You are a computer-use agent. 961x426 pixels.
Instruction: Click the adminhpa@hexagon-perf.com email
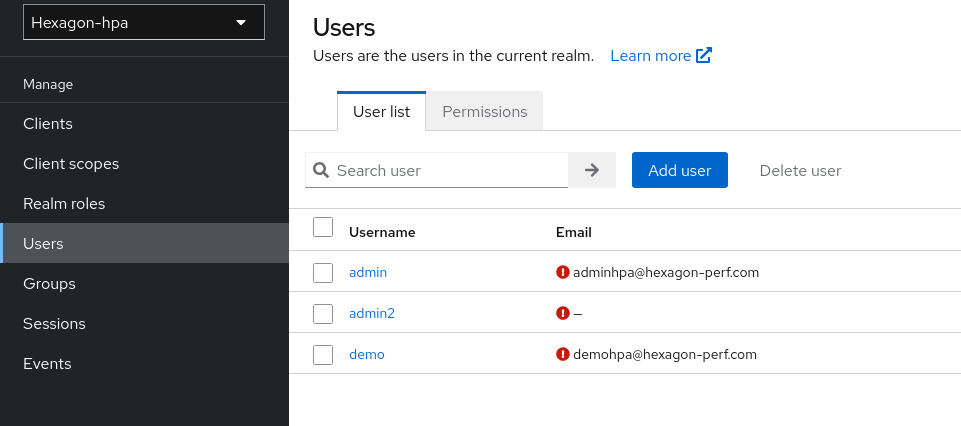pos(666,272)
